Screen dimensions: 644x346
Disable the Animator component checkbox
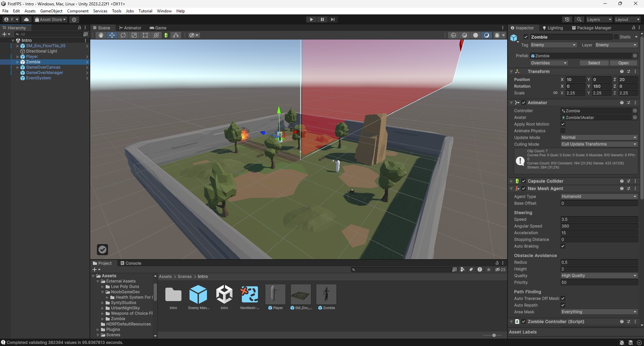(x=524, y=103)
